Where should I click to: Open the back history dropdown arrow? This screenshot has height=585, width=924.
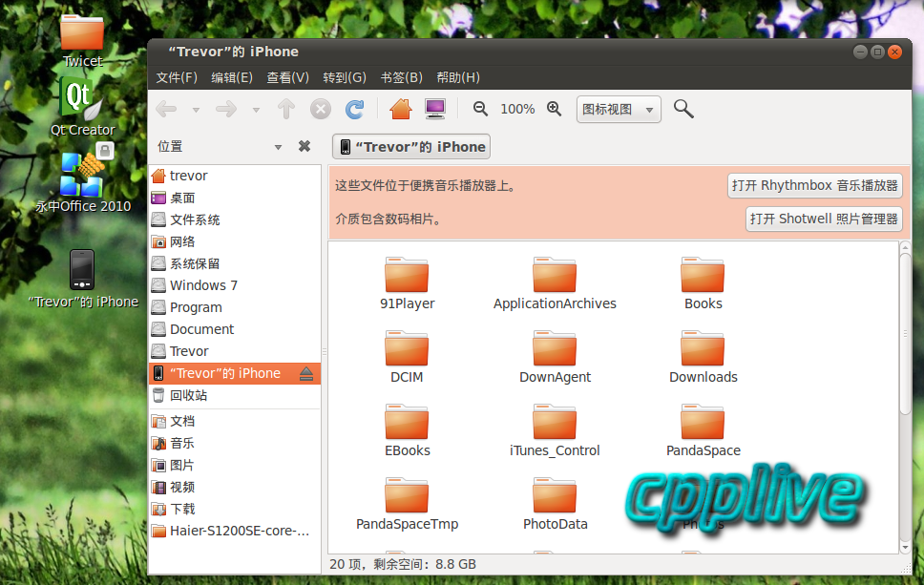click(196, 110)
